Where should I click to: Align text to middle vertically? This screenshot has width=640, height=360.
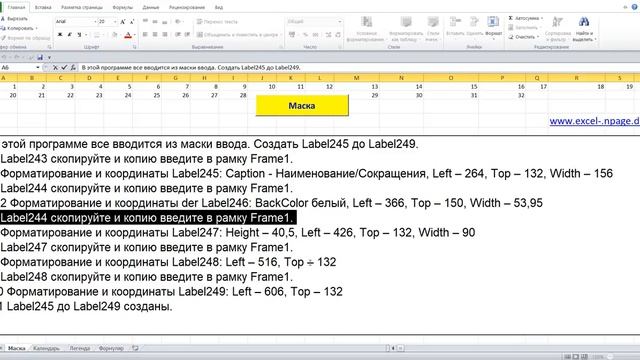(x=155, y=22)
